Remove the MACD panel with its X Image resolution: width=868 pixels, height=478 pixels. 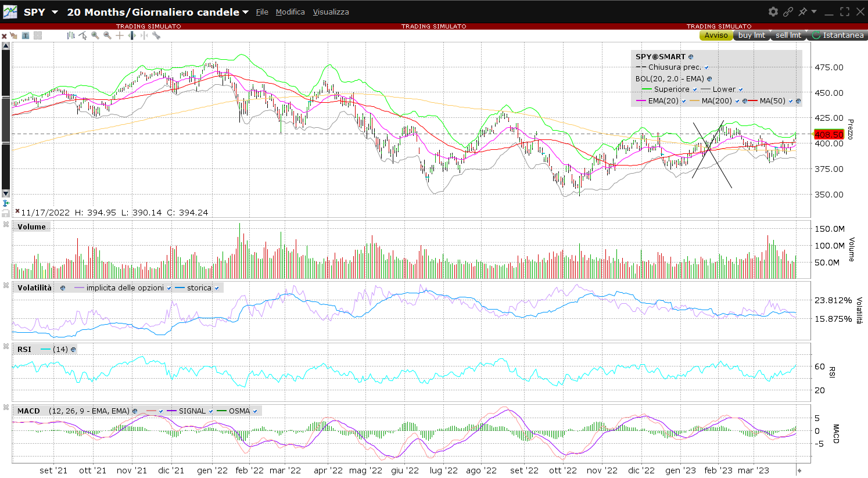click(x=5, y=407)
